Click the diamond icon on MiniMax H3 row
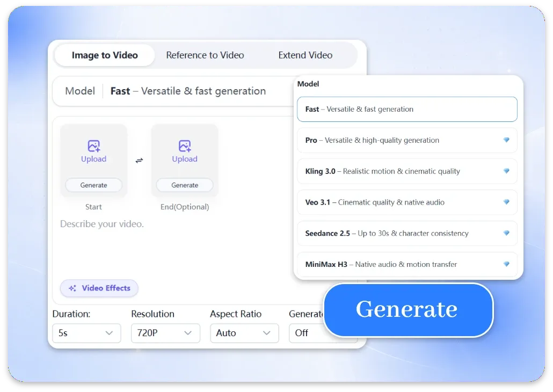The width and height of the screenshot is (553, 392). point(506,264)
